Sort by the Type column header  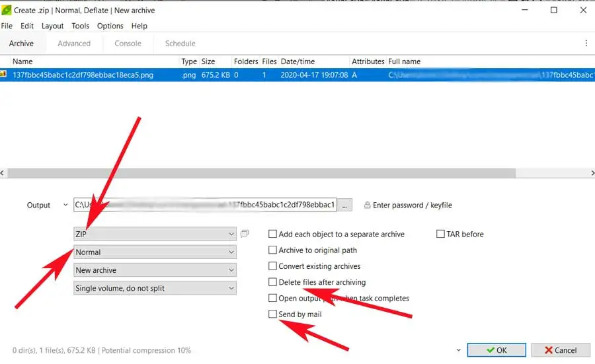[x=189, y=61]
